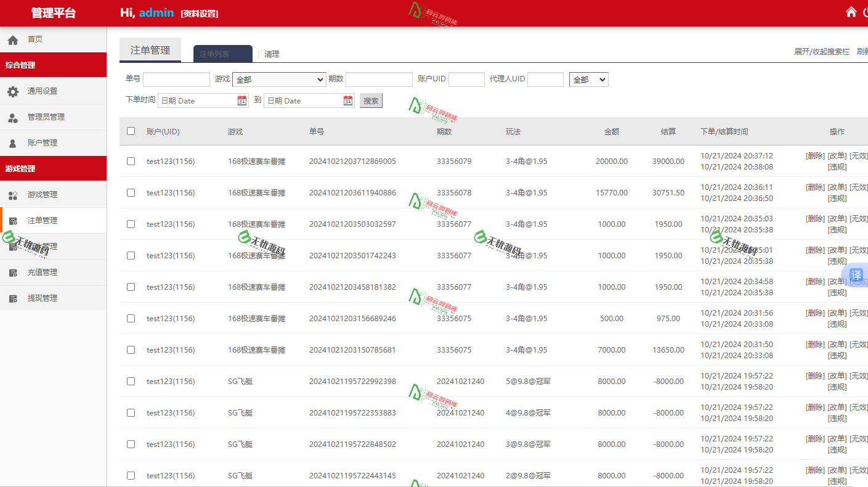Screen dimensions: 868x487
Task: Click 删除 on the first order row
Action: [x=814, y=155]
